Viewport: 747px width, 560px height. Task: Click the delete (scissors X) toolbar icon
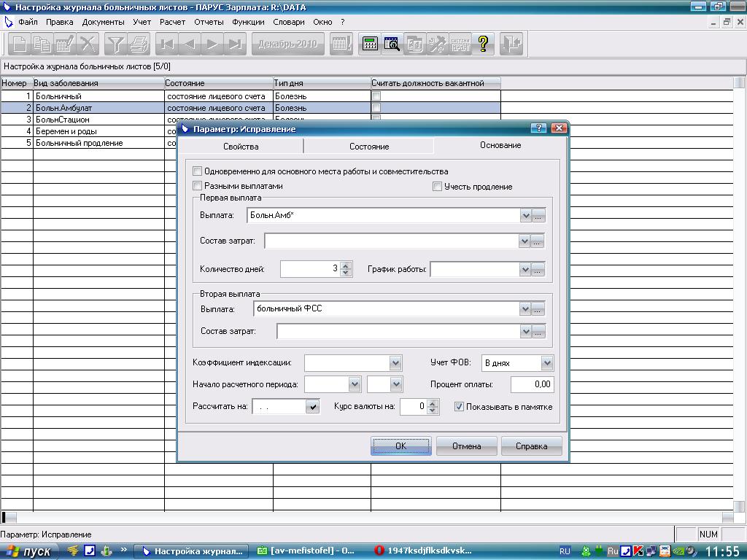pyautogui.click(x=88, y=44)
